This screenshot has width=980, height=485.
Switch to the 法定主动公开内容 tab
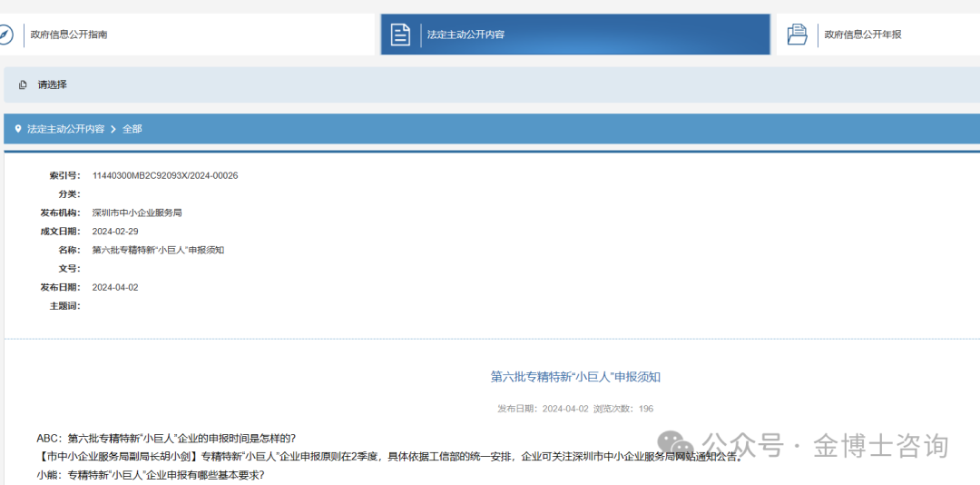[575, 35]
